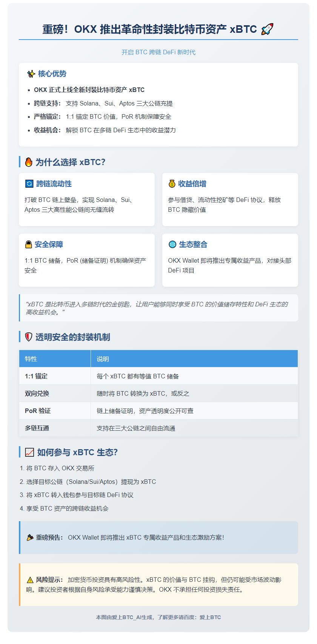Click subtitle 开启 BTC 跨链 DeFi 新时代
Image resolution: width=317 pixels, height=644 pixels.
158,52
